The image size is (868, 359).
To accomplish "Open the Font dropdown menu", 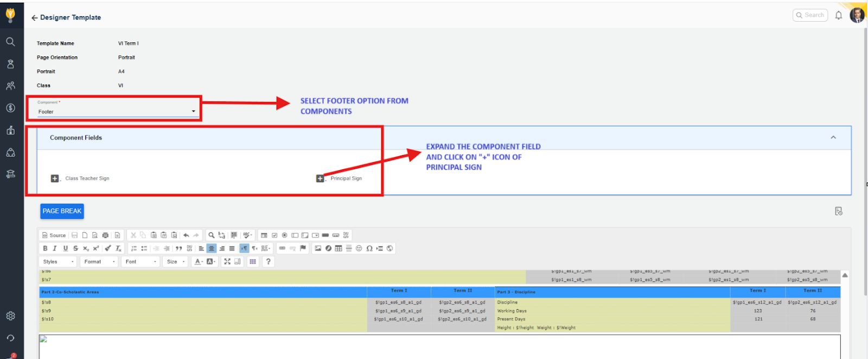I will pyautogui.click(x=141, y=261).
